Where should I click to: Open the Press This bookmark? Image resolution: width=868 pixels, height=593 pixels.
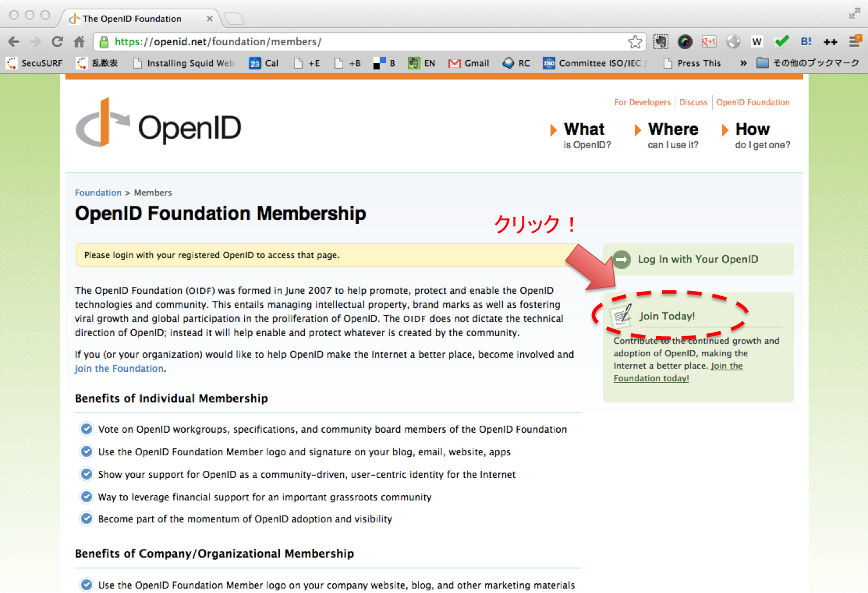coord(692,63)
